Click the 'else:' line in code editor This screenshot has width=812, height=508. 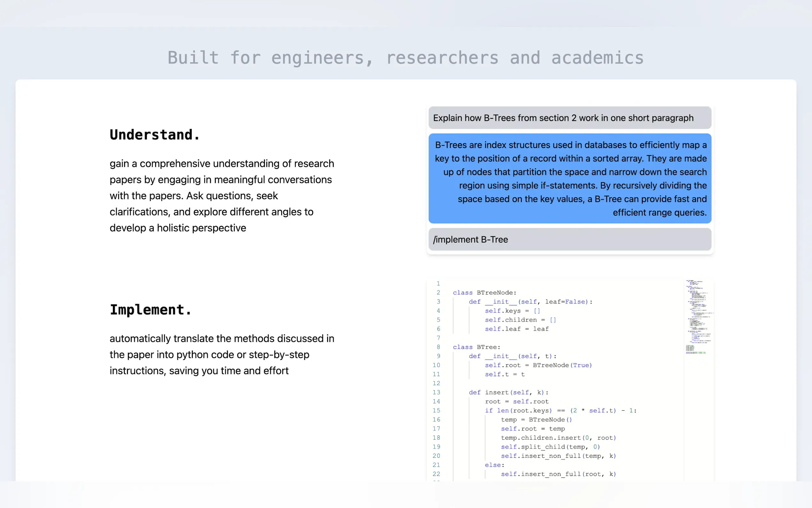coord(494,465)
